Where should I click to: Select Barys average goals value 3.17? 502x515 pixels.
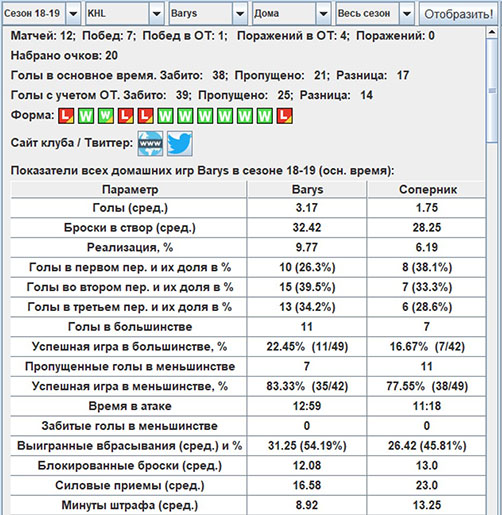pyautogui.click(x=307, y=208)
